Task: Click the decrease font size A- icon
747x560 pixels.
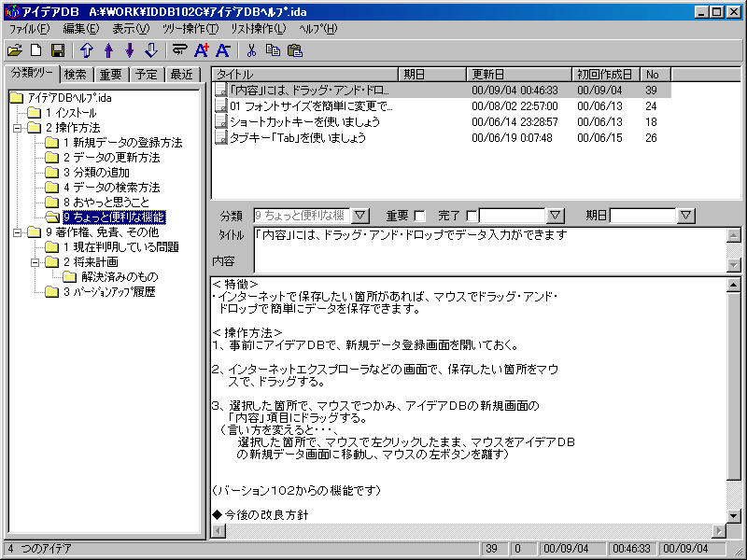Action: tap(222, 50)
